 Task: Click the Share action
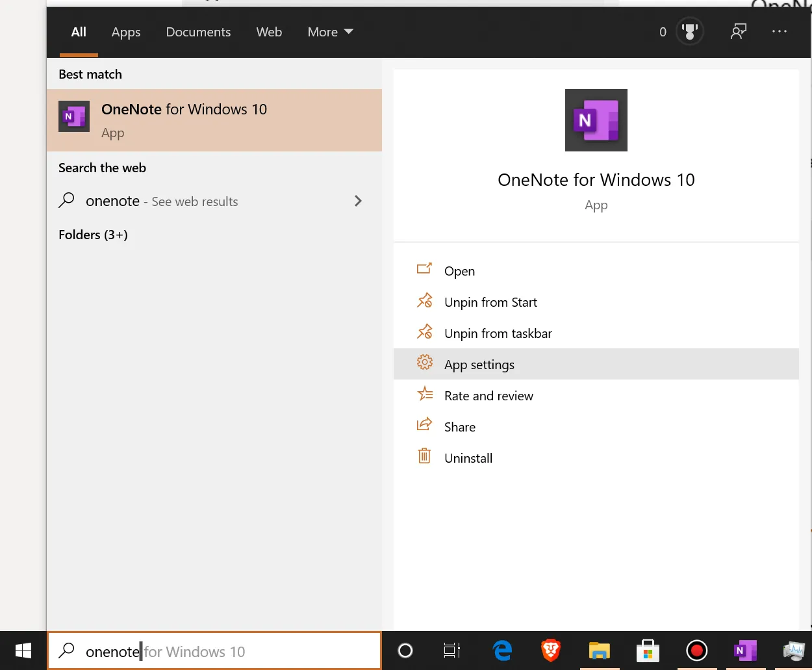pos(596,427)
